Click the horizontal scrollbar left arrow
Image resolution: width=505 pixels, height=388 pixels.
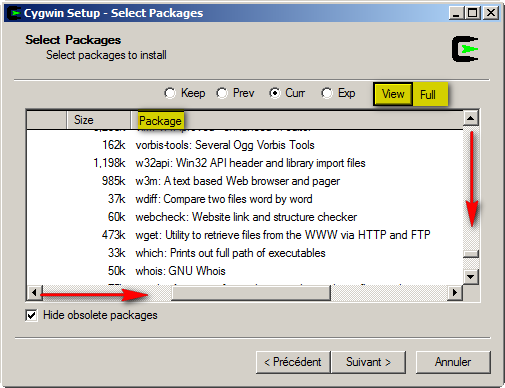point(34,293)
